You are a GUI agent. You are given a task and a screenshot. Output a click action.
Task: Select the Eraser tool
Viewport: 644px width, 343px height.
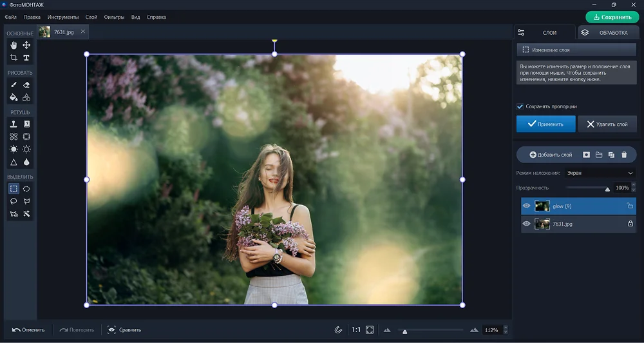26,84
